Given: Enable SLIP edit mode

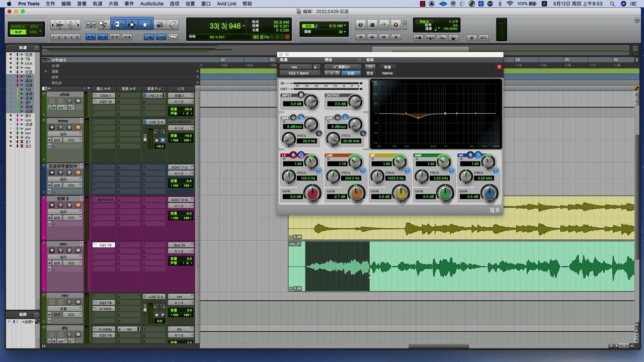Looking at the screenshot, I should (x=18, y=32).
